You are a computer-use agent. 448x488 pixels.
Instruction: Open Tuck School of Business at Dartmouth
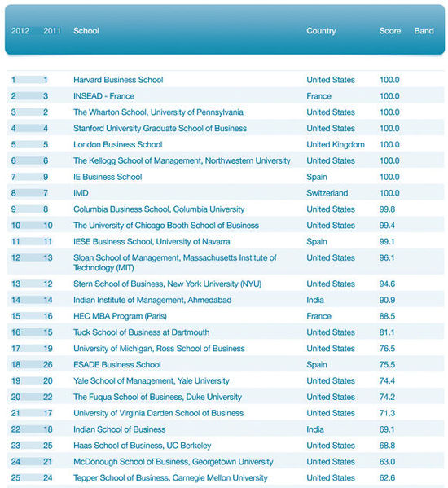click(142, 332)
